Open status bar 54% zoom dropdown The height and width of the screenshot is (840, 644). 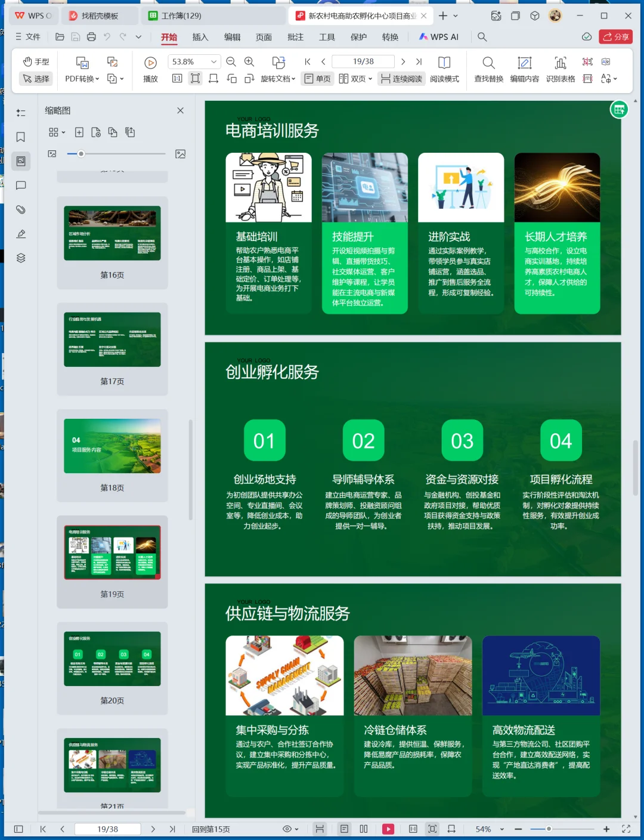501,829
